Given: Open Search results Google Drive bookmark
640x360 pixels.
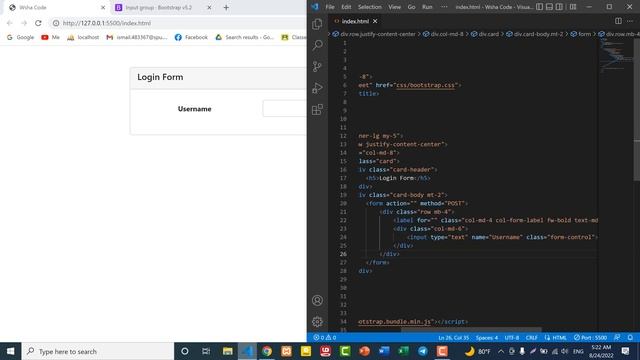Looking at the screenshot, I should (x=244, y=37).
